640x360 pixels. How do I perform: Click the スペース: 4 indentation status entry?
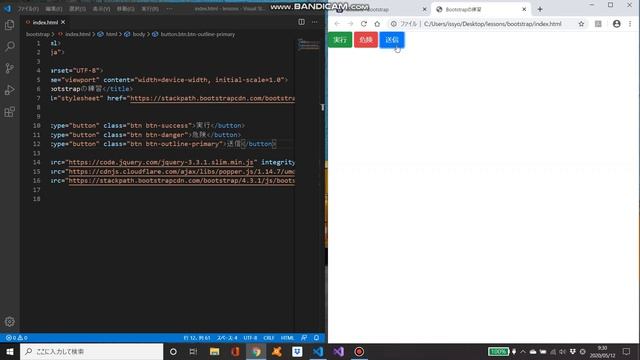pyautogui.click(x=227, y=338)
